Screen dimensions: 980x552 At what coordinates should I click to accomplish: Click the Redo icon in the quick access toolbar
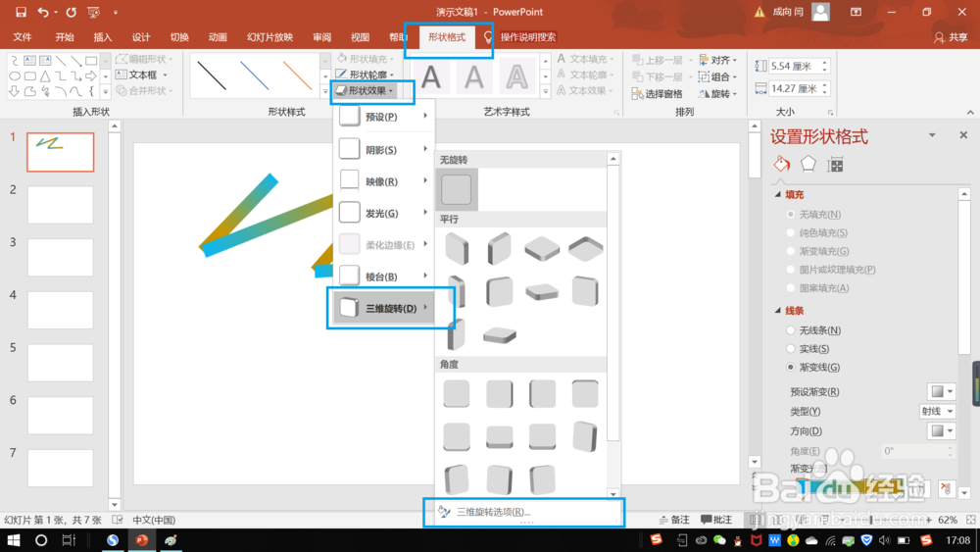point(72,12)
